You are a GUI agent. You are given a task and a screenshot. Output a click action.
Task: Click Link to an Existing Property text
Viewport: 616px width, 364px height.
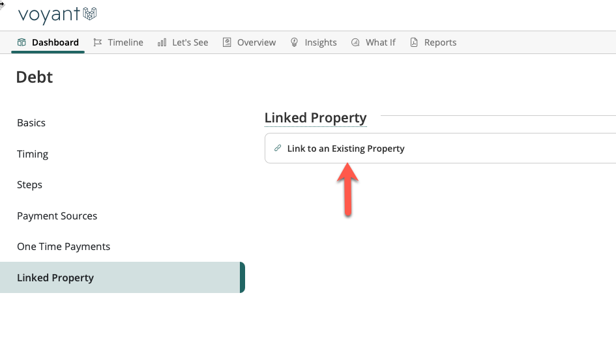345,148
